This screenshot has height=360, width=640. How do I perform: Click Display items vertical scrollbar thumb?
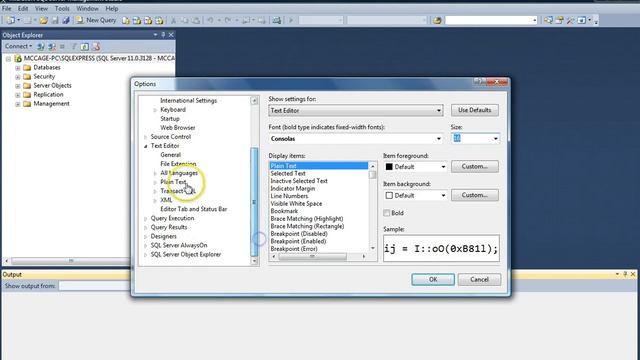(372, 174)
